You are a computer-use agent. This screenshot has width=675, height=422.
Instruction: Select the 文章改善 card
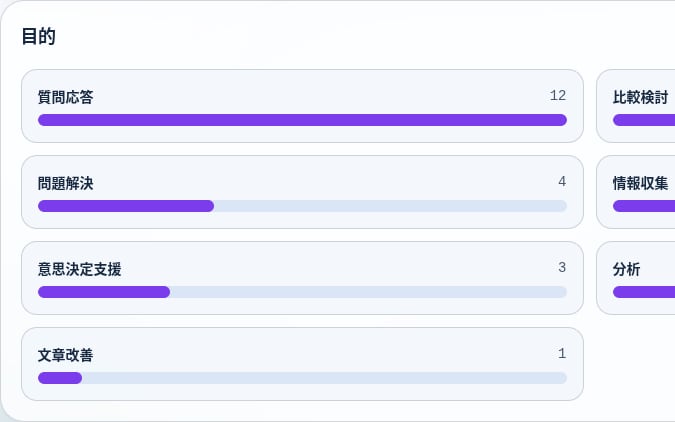point(302,364)
